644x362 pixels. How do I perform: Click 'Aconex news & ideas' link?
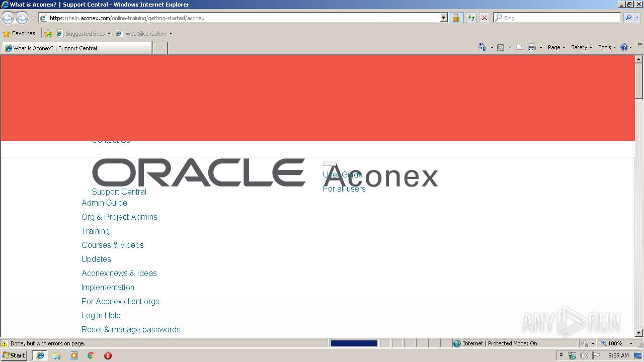(x=119, y=273)
